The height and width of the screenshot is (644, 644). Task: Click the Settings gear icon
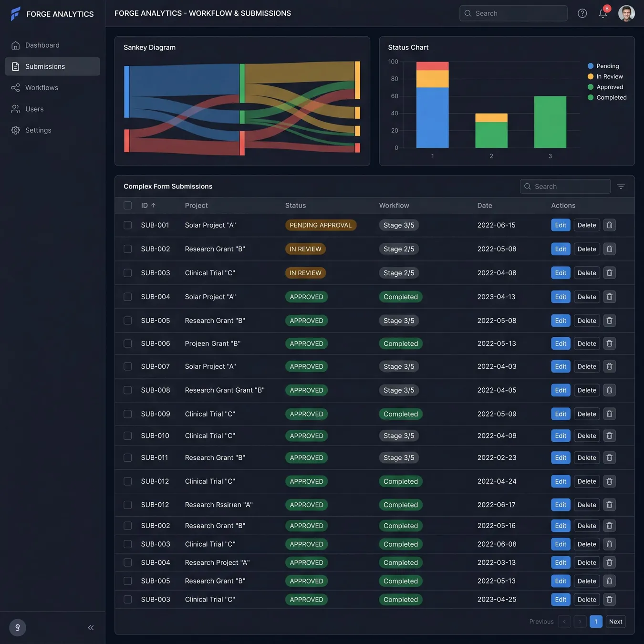coord(16,130)
